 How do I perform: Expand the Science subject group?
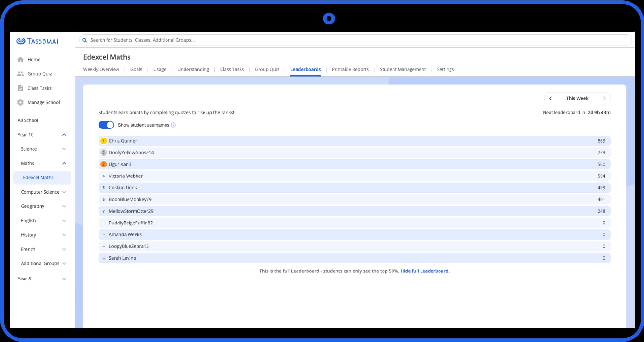pos(64,149)
